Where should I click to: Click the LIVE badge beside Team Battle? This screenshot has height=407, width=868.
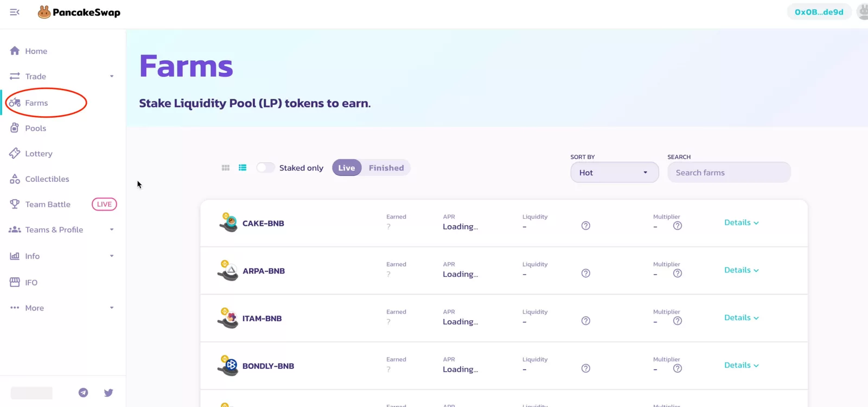[x=104, y=204]
